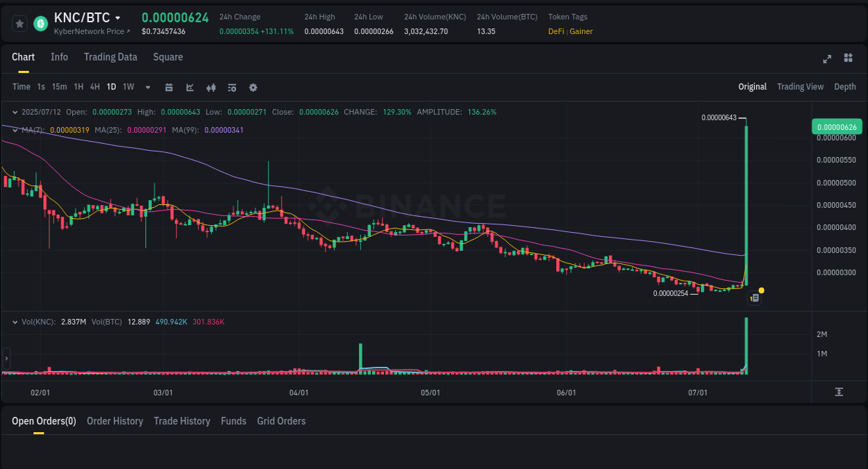Open the Open Orders(0) tab
This screenshot has height=469, width=868.
tap(44, 421)
